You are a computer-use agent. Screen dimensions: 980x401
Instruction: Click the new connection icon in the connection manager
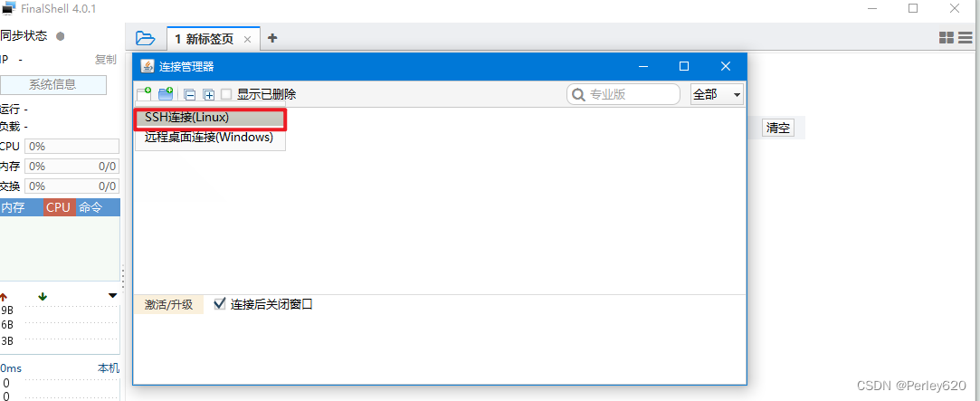(x=145, y=94)
